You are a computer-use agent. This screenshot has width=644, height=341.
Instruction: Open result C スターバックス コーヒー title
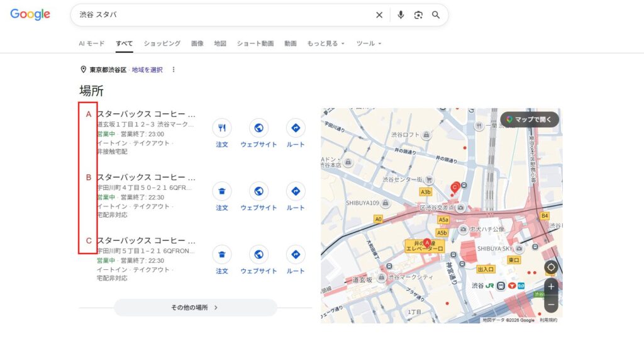click(146, 240)
